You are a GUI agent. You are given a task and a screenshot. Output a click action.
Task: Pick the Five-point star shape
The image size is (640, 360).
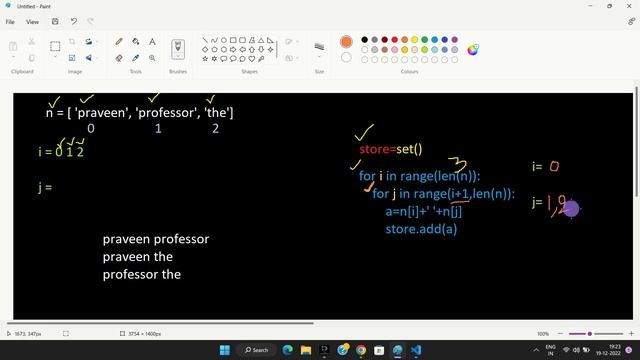click(x=205, y=59)
